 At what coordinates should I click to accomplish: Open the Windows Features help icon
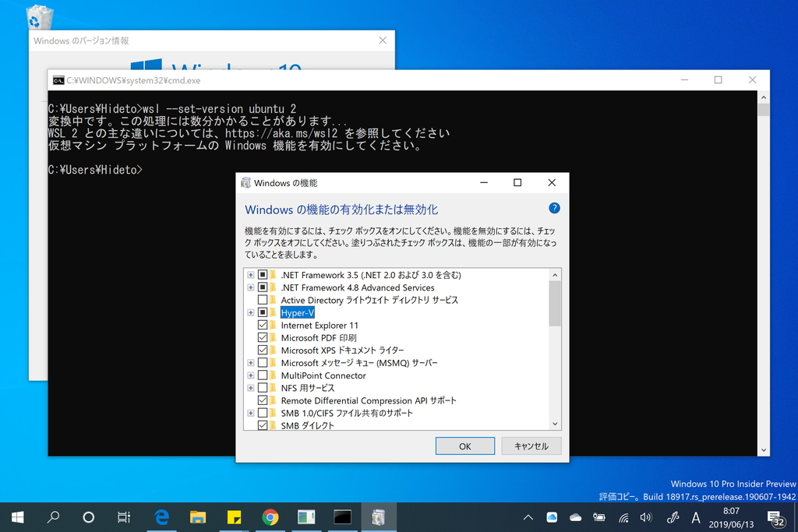(x=554, y=208)
